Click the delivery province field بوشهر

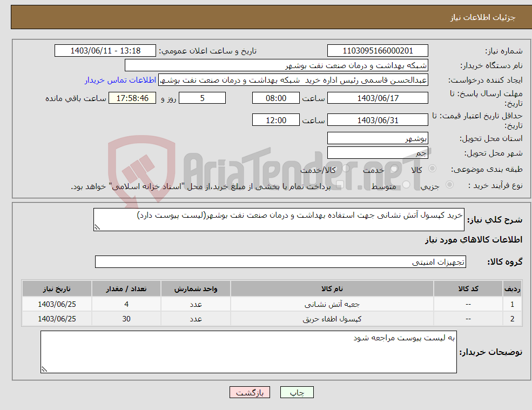click(x=378, y=138)
